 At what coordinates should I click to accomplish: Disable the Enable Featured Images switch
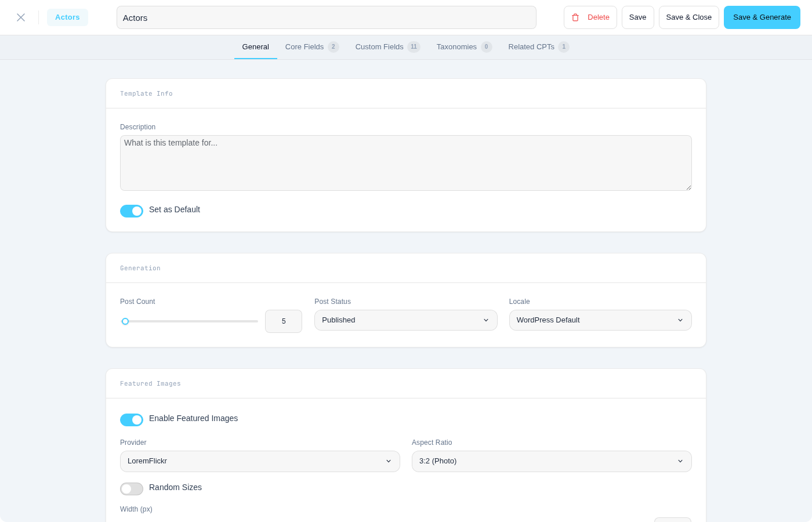(132, 419)
